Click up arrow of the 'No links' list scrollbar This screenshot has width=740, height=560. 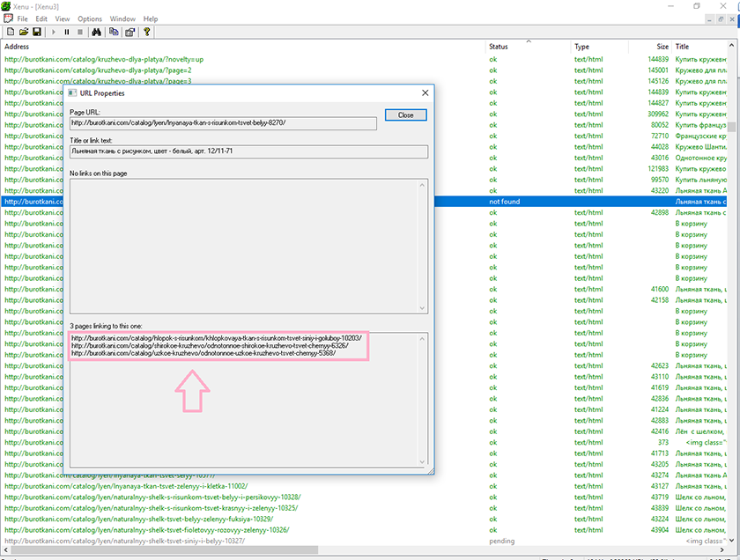coord(422,185)
